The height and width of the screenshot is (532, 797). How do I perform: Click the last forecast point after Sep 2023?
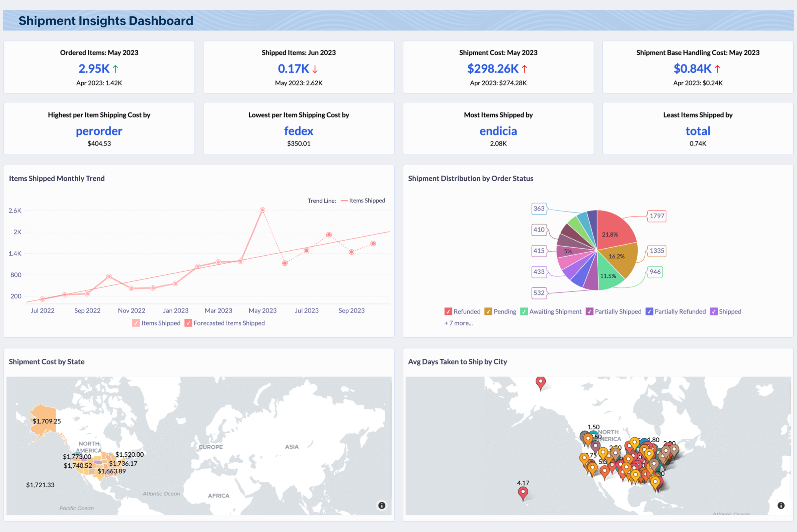tap(373, 244)
